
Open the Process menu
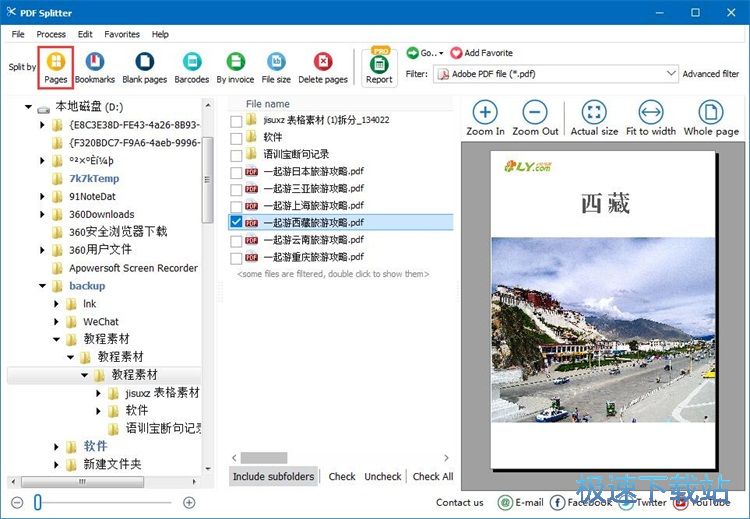[x=51, y=34]
